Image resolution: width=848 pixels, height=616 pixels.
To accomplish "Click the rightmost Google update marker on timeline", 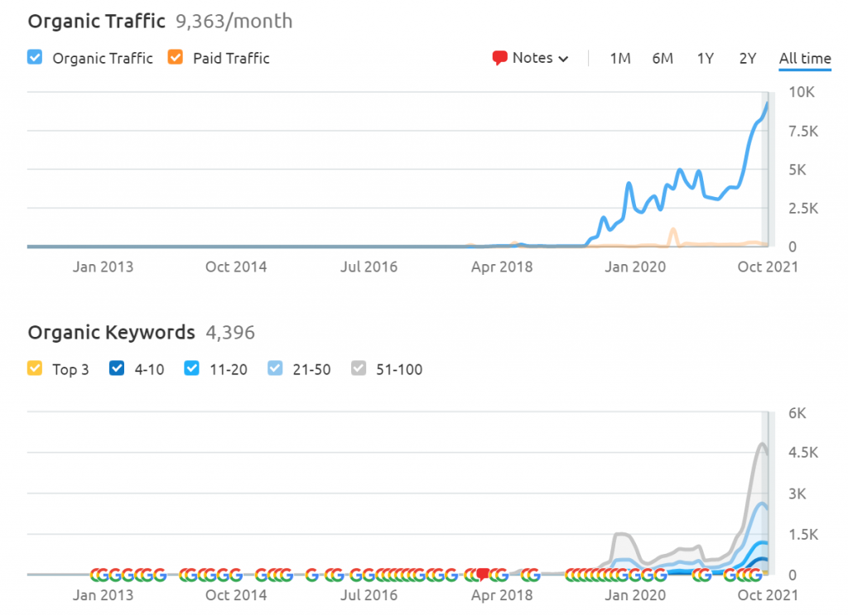I will tap(754, 575).
